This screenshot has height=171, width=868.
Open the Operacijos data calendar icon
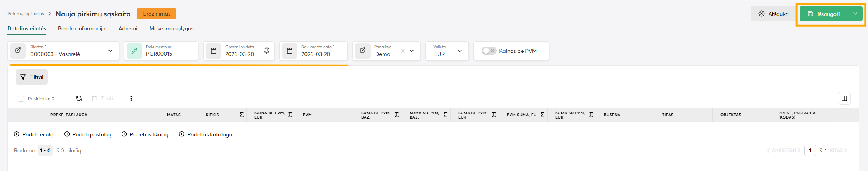tap(214, 51)
